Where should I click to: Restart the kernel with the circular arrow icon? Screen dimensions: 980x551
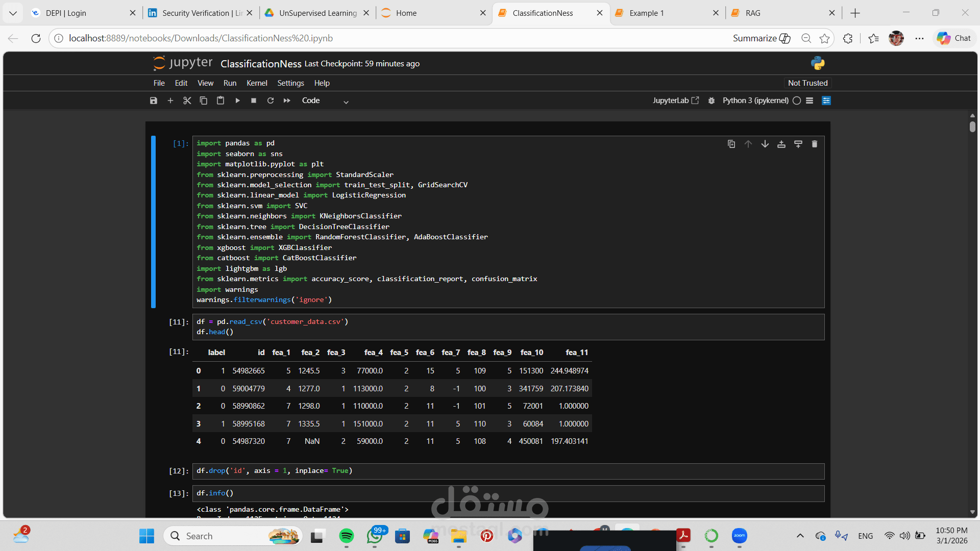coord(271,101)
